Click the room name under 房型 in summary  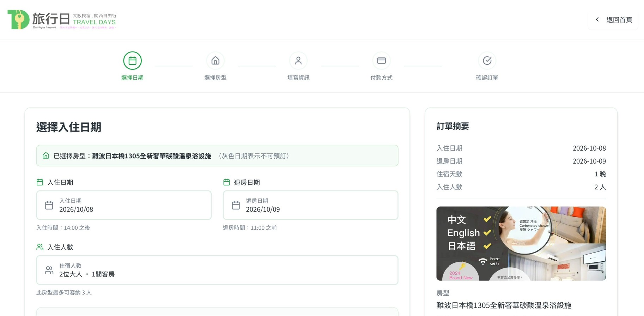(x=504, y=305)
